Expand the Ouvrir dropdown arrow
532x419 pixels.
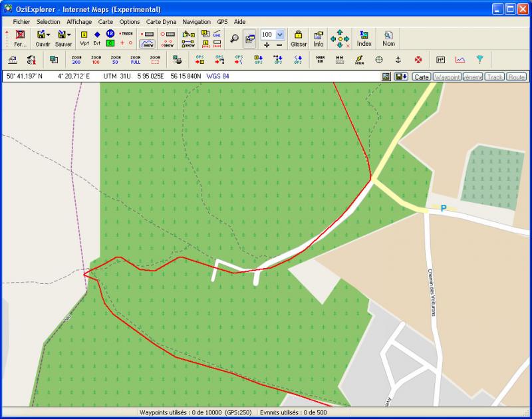[x=48, y=35]
